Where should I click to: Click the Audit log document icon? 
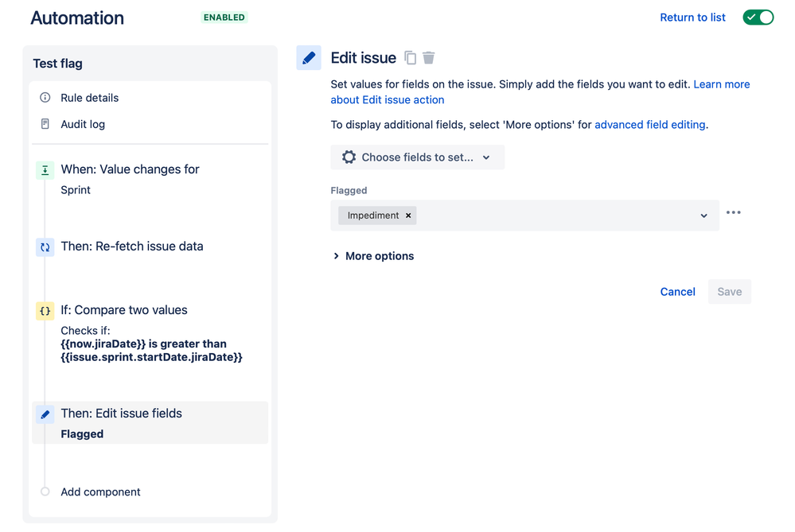(x=45, y=124)
